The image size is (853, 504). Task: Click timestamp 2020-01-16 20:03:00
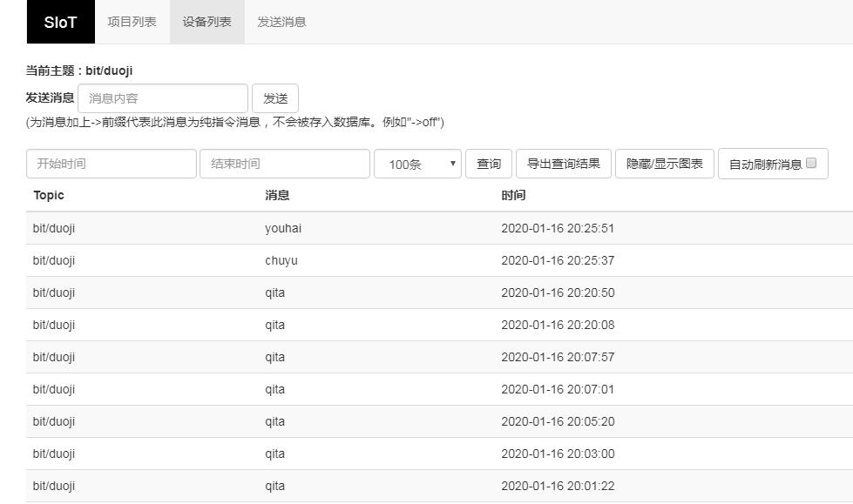coord(558,454)
